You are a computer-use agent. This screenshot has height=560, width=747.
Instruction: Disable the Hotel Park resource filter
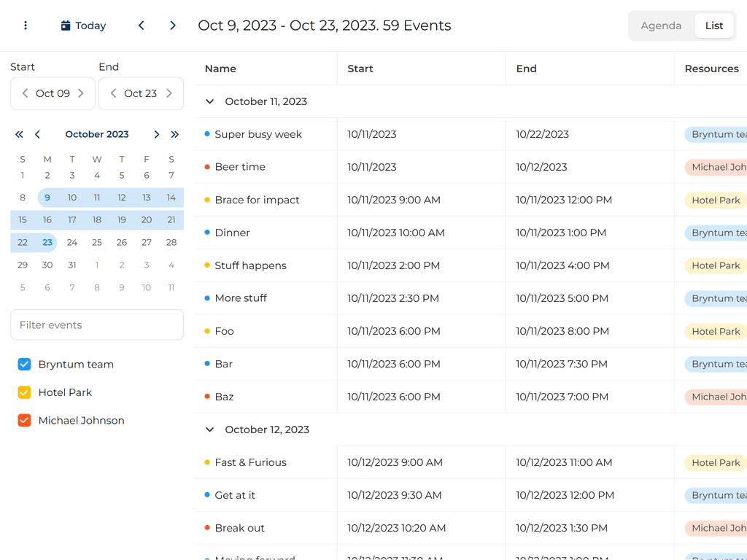(24, 392)
